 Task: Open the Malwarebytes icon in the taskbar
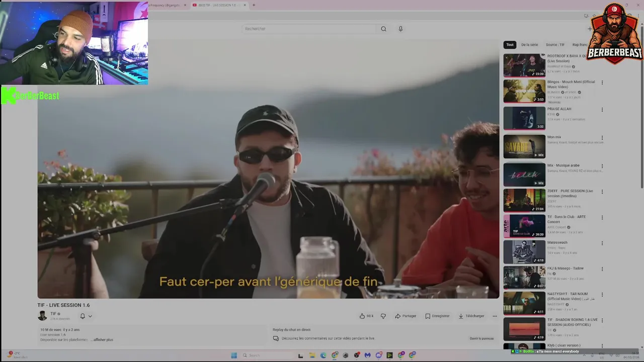(x=368, y=355)
